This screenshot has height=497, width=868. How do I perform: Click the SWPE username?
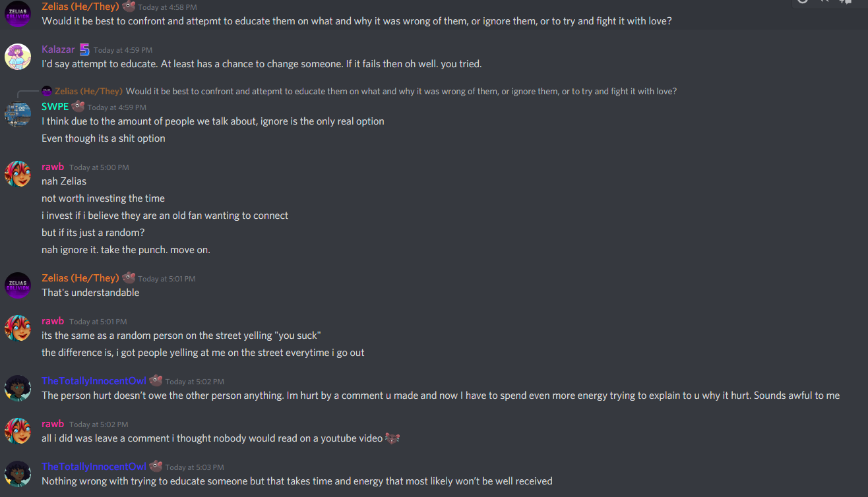pyautogui.click(x=55, y=106)
